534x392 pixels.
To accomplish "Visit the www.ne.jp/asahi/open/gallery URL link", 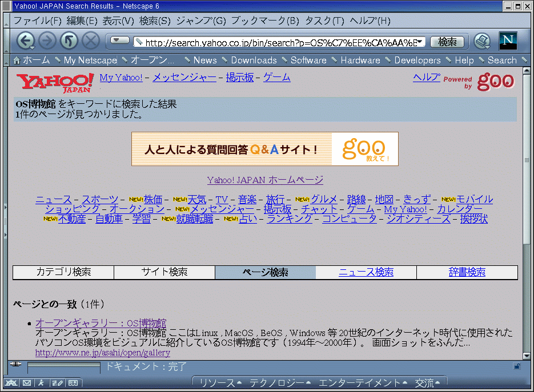I will (x=102, y=353).
